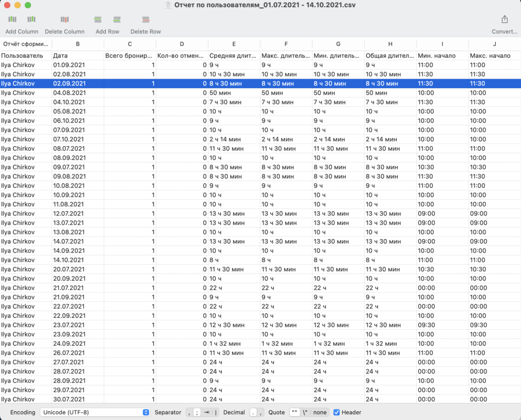The width and height of the screenshot is (521, 420).
Task: Select column header G
Action: [x=338, y=44]
